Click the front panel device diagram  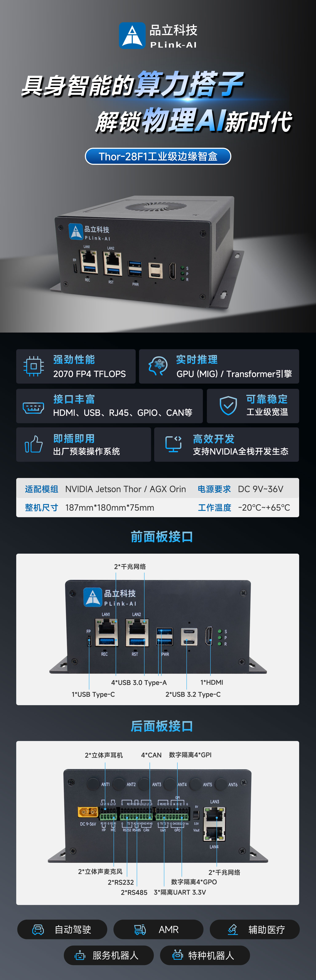pos(158,627)
